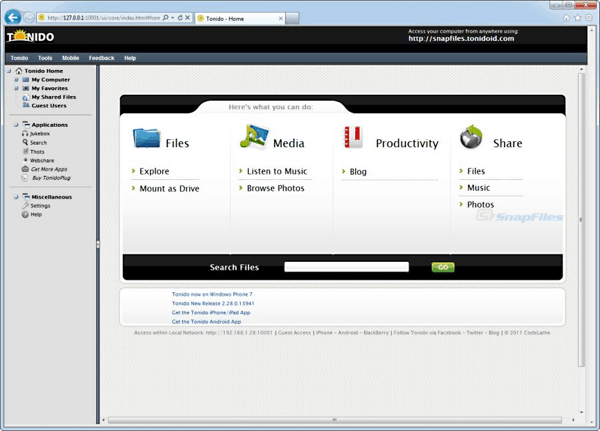Viewport: 600px width, 431px height.
Task: Open Jukebox from the Applications sidebar
Action: 39,133
